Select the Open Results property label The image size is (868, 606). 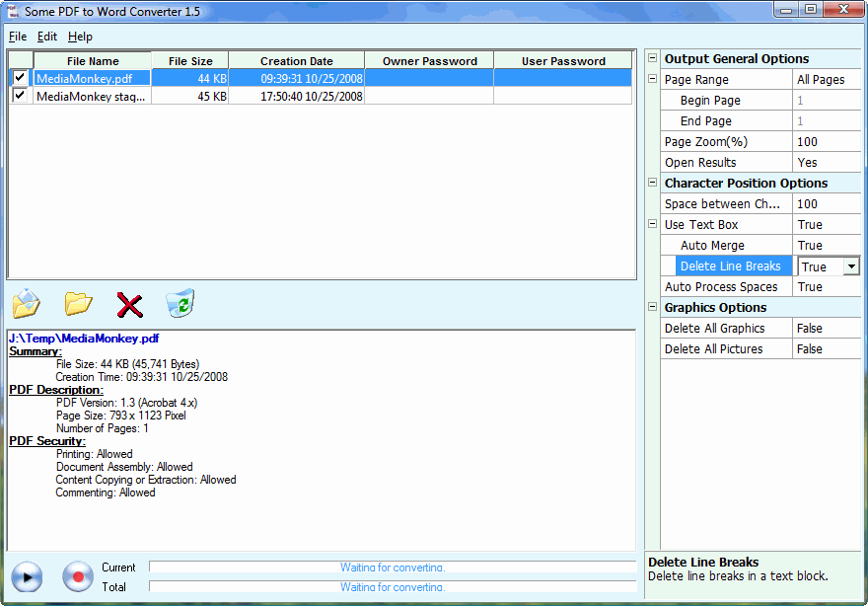click(x=700, y=162)
